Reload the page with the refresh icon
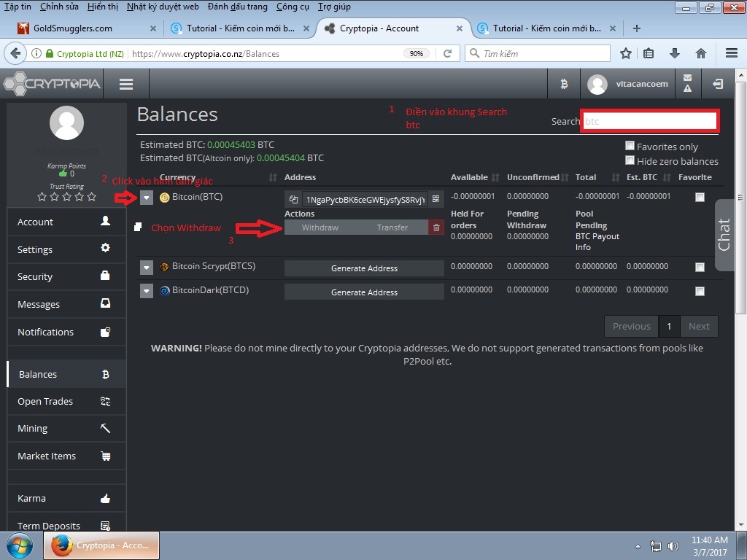747x560 pixels. (x=447, y=53)
